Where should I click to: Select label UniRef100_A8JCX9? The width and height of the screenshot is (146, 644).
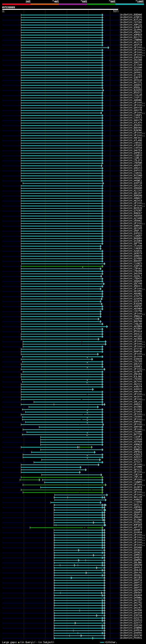coord(131,42)
